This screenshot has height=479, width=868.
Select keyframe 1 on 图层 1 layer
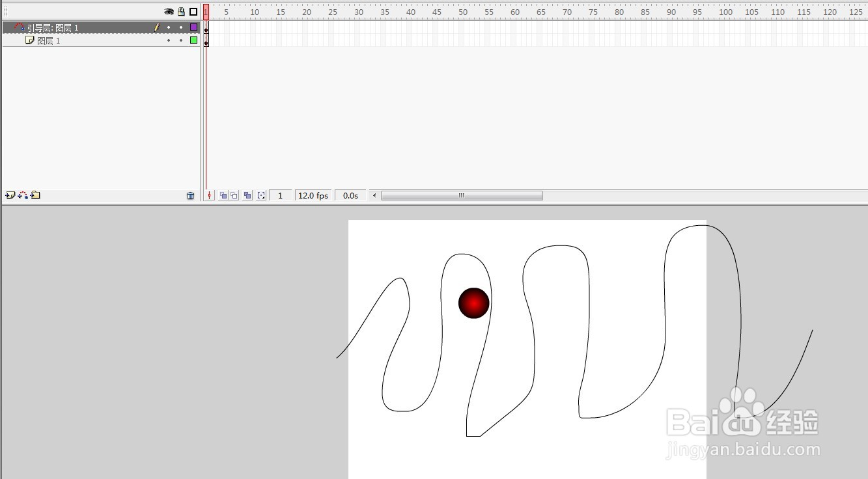[x=206, y=40]
